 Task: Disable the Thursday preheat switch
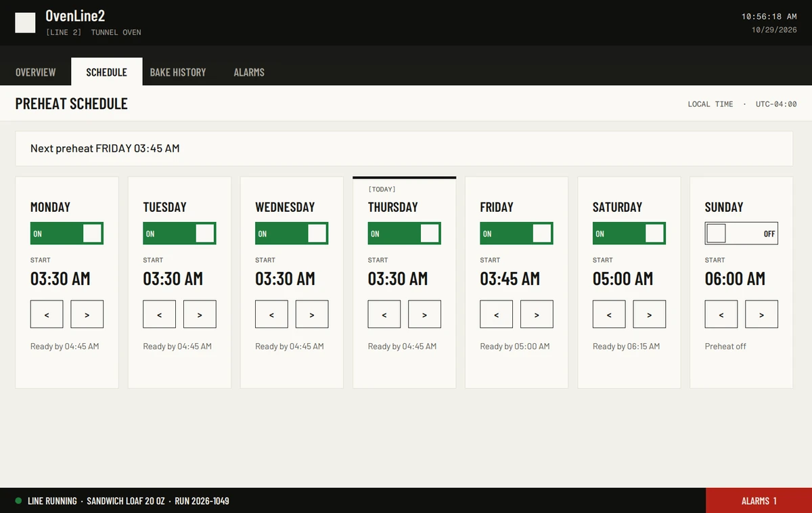click(x=405, y=233)
